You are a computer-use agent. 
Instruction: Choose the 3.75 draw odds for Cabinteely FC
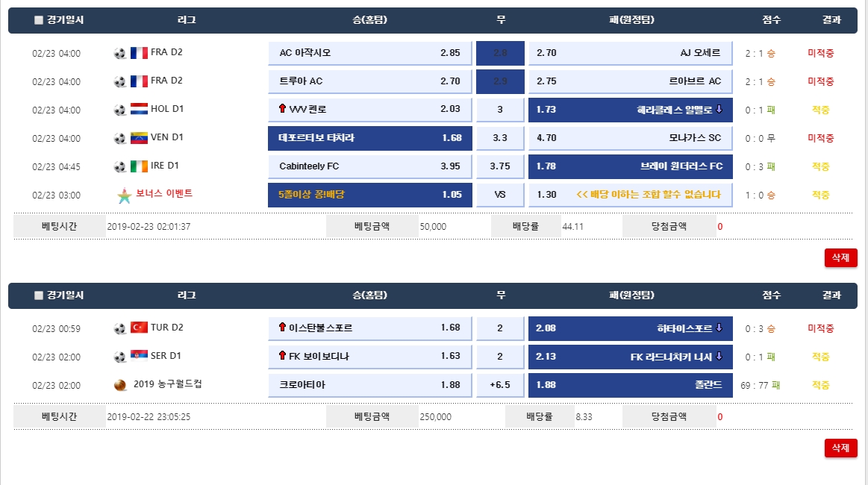coord(500,166)
